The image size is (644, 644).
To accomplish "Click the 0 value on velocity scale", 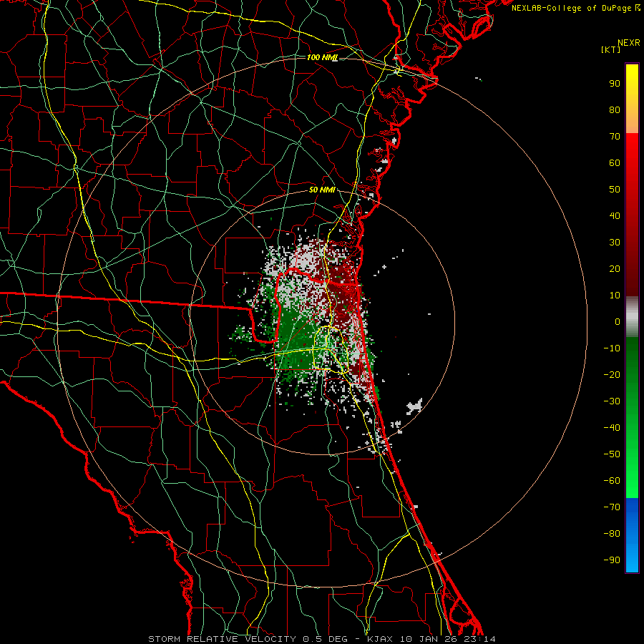I will [618, 322].
